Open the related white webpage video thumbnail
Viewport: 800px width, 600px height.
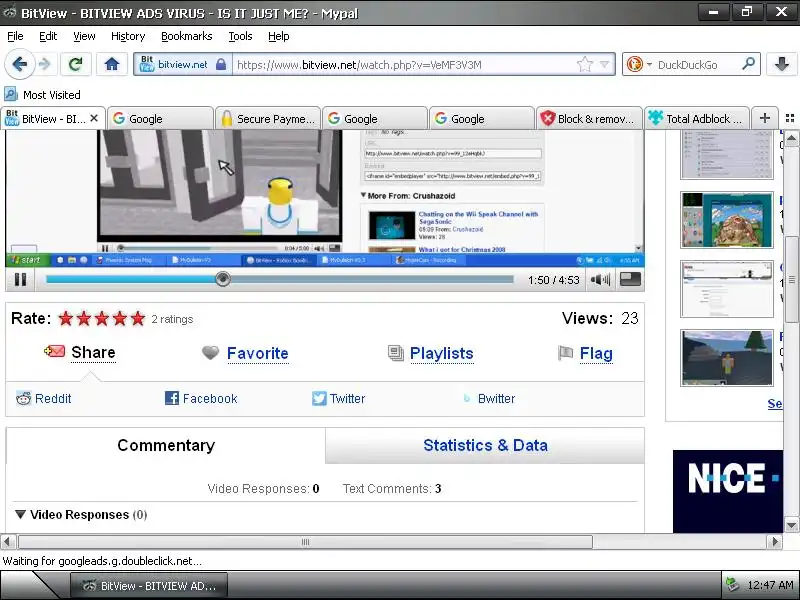pyautogui.click(x=727, y=289)
